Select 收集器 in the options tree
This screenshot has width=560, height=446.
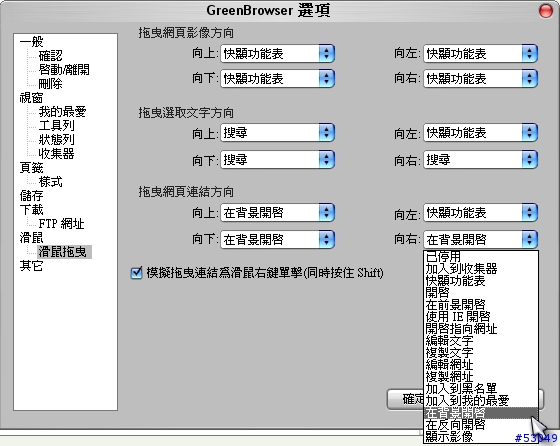pos(56,154)
